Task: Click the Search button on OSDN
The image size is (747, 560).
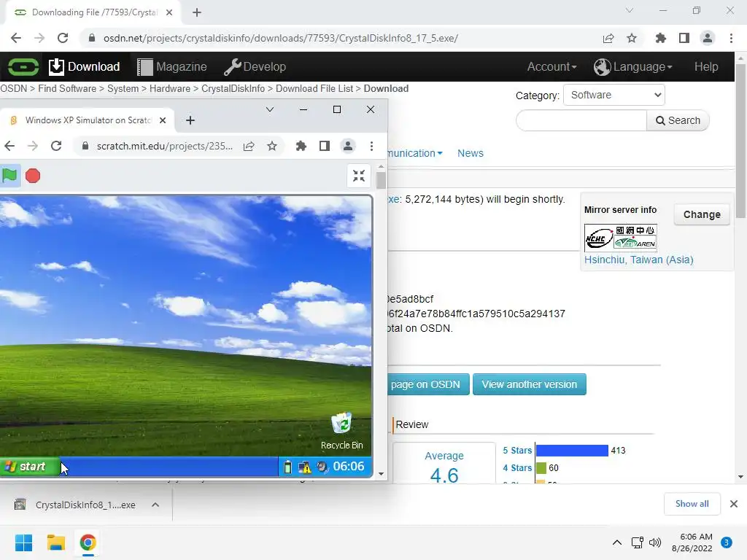Action: click(678, 120)
